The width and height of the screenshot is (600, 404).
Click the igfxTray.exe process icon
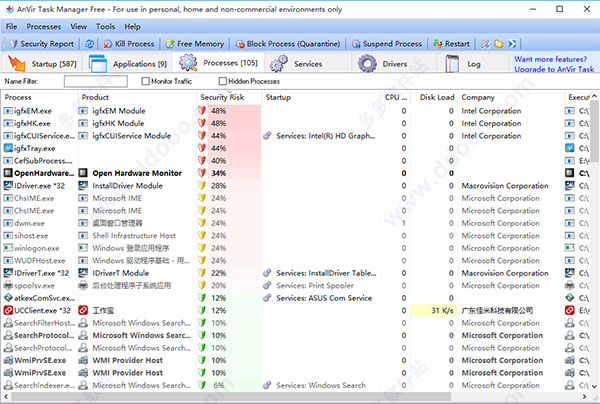coord(8,148)
